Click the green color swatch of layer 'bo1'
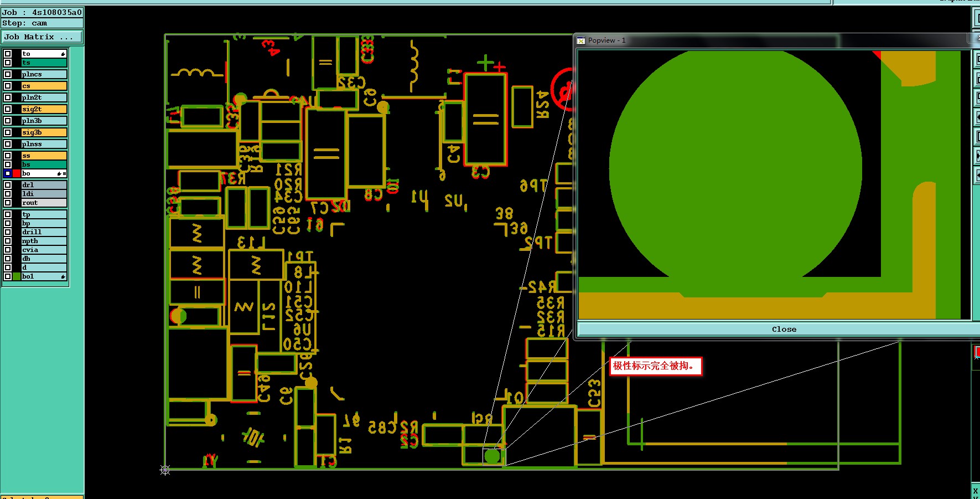 [x=17, y=276]
